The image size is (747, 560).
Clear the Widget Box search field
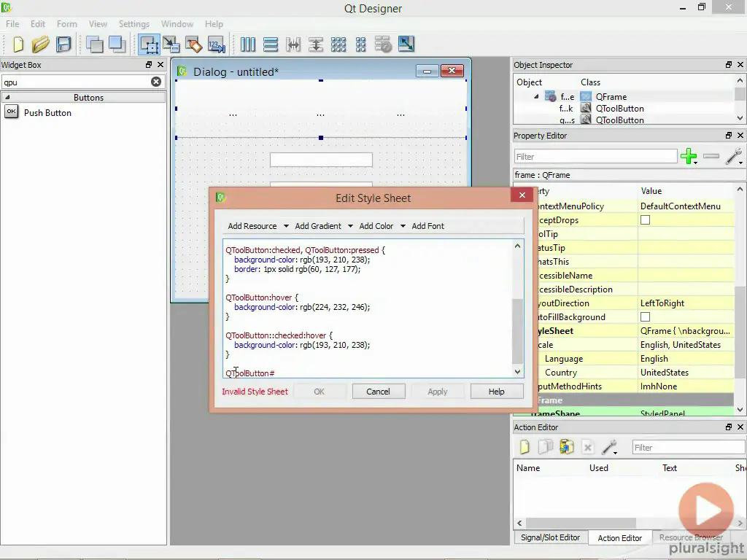pyautogui.click(x=155, y=82)
